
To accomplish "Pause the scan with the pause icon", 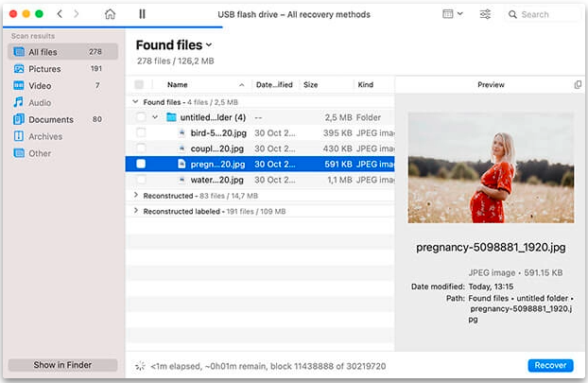I will pos(142,14).
